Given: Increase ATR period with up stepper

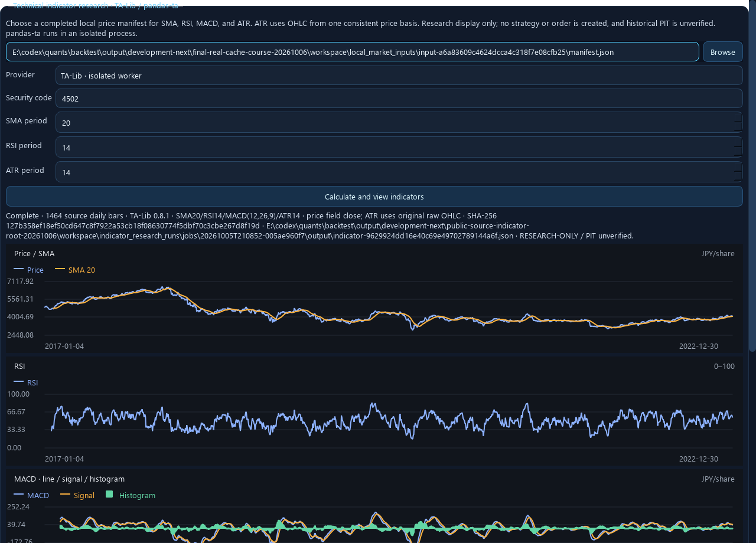Looking at the screenshot, I should [x=738, y=166].
